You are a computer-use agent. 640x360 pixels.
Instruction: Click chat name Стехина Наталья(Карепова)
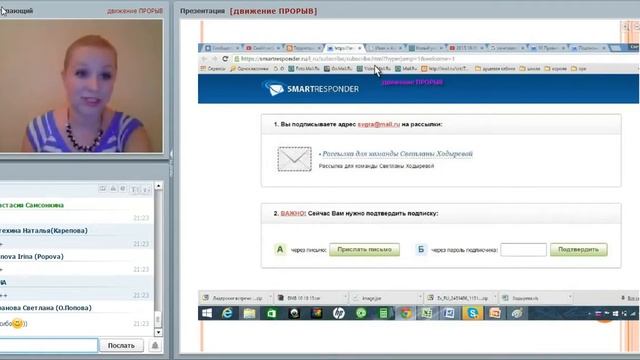pyautogui.click(x=44, y=231)
